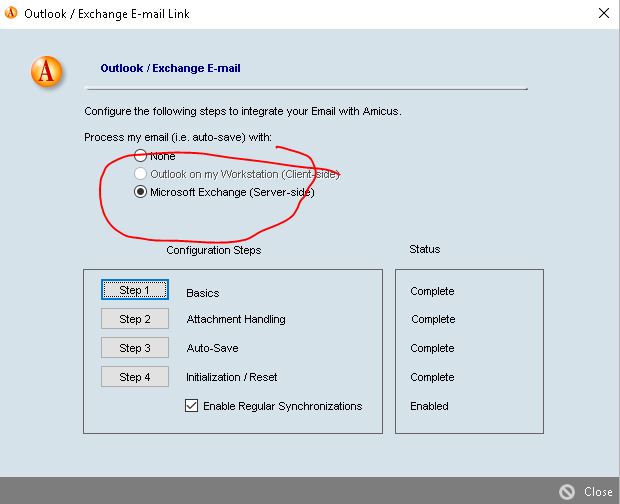Click the Attachment Handling label
The height and width of the screenshot is (504, 620).
[236, 319]
